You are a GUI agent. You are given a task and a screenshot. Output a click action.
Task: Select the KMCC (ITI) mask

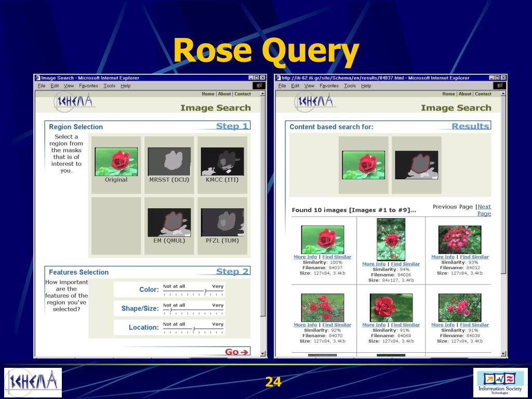(222, 162)
